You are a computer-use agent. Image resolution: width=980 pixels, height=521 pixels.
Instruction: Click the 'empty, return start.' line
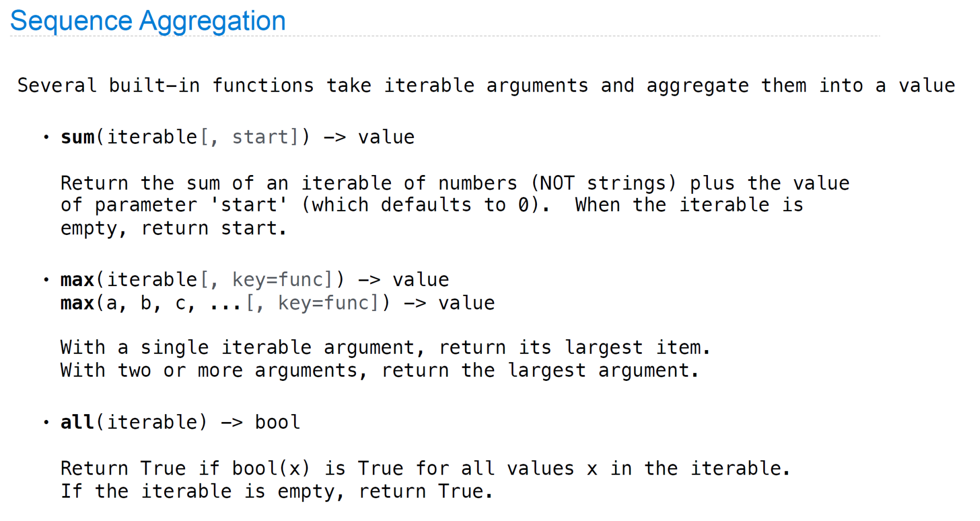coord(174,229)
